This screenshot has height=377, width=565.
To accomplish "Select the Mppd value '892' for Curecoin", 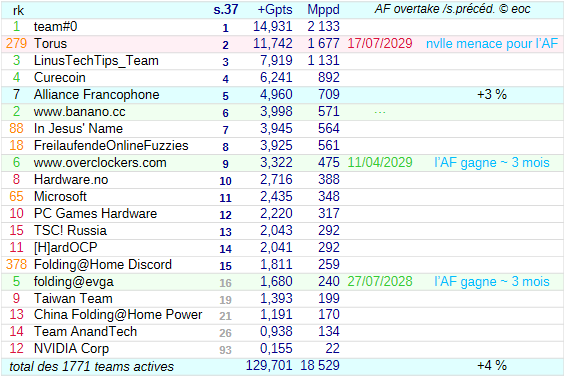I will [329, 77].
